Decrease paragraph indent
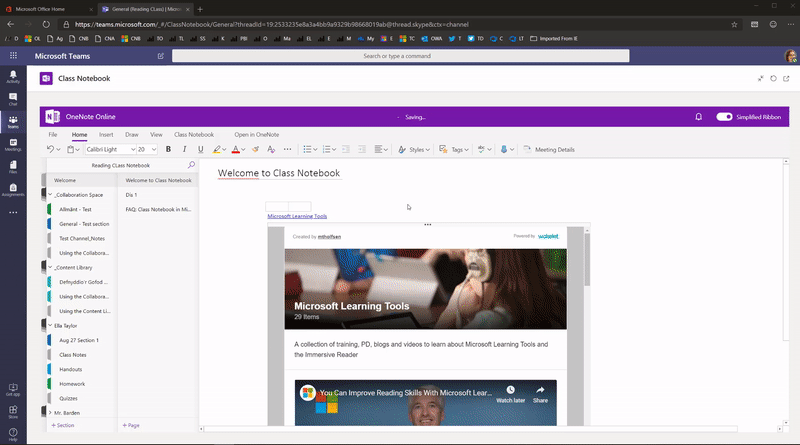Screen dimensions: 800x445 [345, 149]
